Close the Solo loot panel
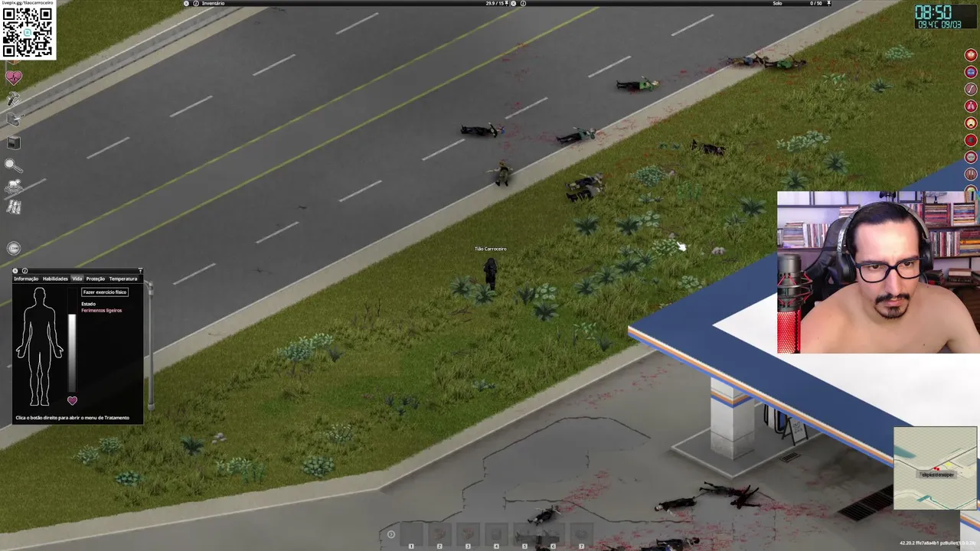This screenshot has width=980, height=551. pyautogui.click(x=514, y=3)
